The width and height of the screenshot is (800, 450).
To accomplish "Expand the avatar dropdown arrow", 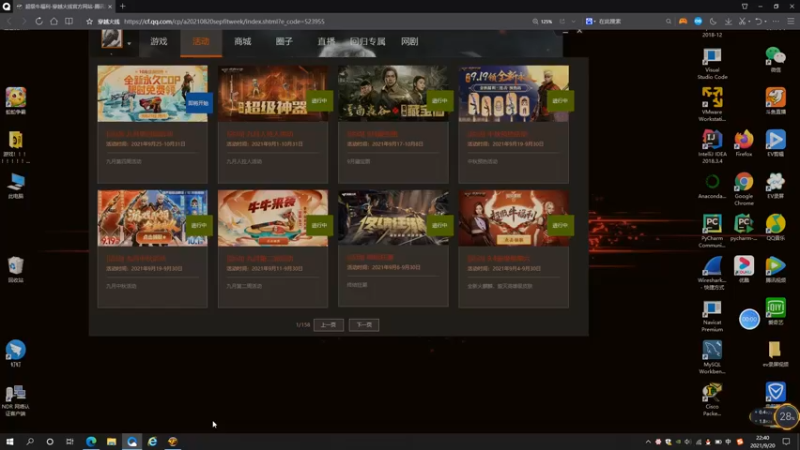I will [129, 43].
